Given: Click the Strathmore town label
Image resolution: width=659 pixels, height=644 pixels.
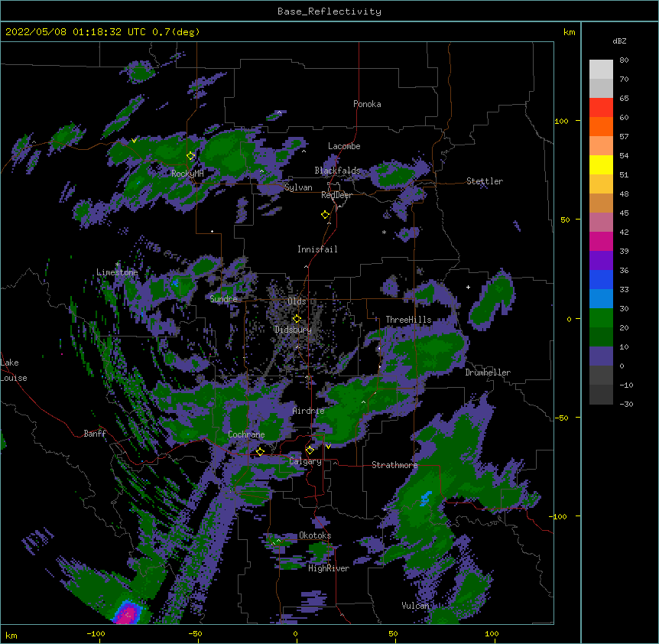Looking at the screenshot, I should [394, 465].
